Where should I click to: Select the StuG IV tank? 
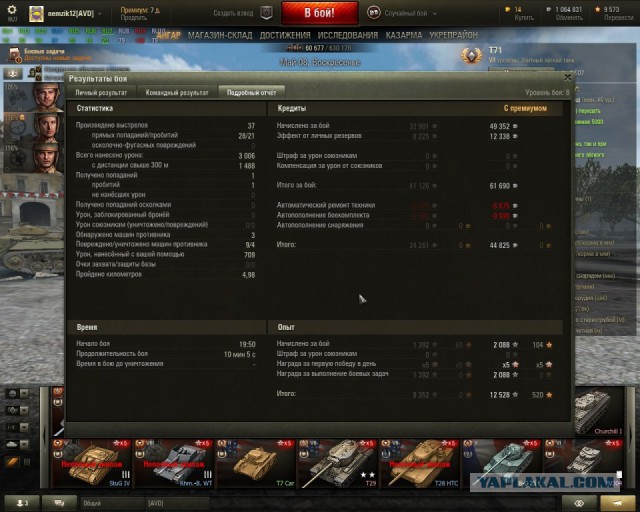coord(91,463)
